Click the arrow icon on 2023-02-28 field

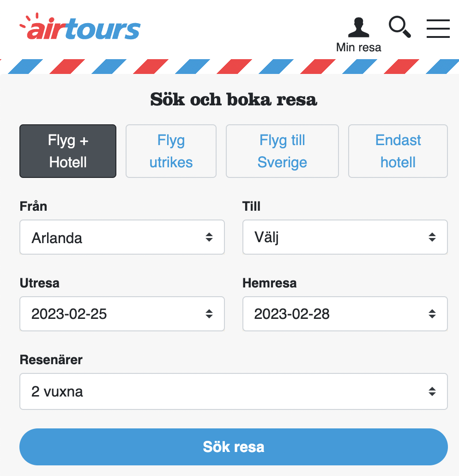pos(432,314)
